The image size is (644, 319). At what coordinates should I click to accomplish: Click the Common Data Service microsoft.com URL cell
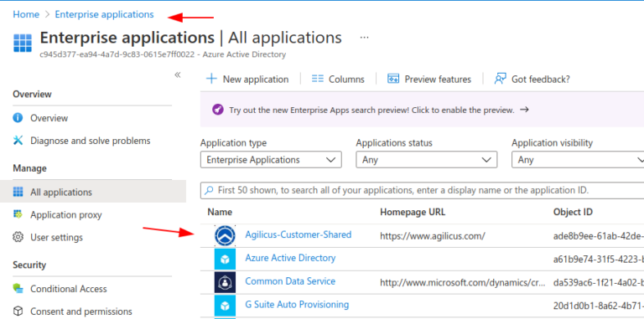click(463, 282)
